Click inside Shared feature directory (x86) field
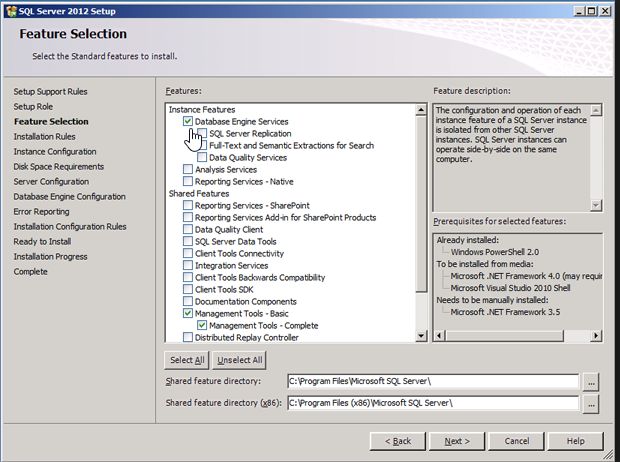620x462 pixels. 433,403
